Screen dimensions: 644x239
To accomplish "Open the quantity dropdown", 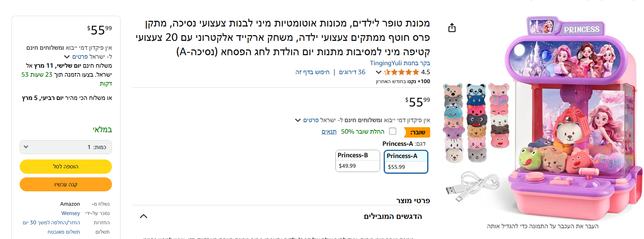I will click(x=66, y=147).
